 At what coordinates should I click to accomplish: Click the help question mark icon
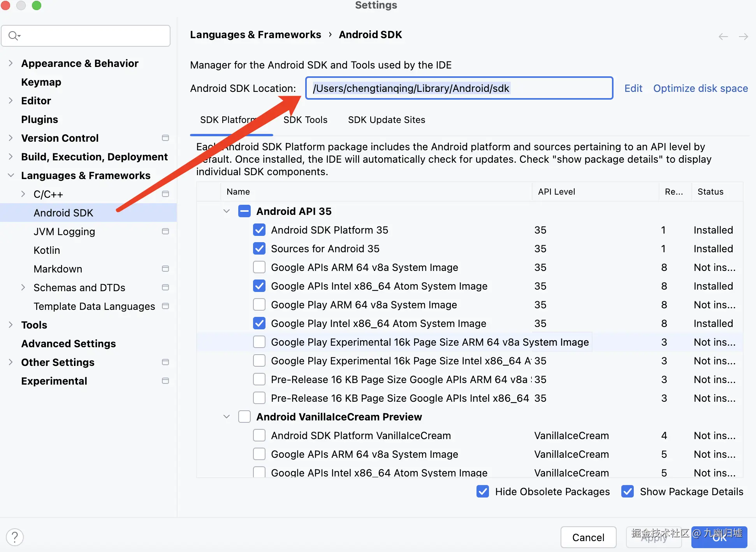click(15, 537)
